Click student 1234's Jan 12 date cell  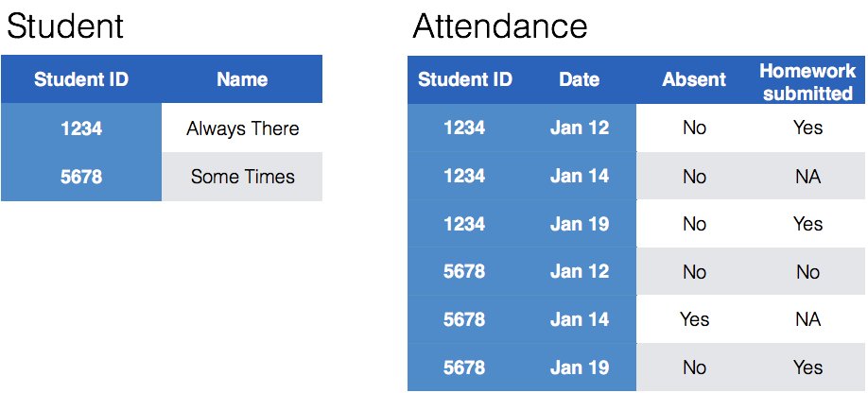tap(579, 128)
